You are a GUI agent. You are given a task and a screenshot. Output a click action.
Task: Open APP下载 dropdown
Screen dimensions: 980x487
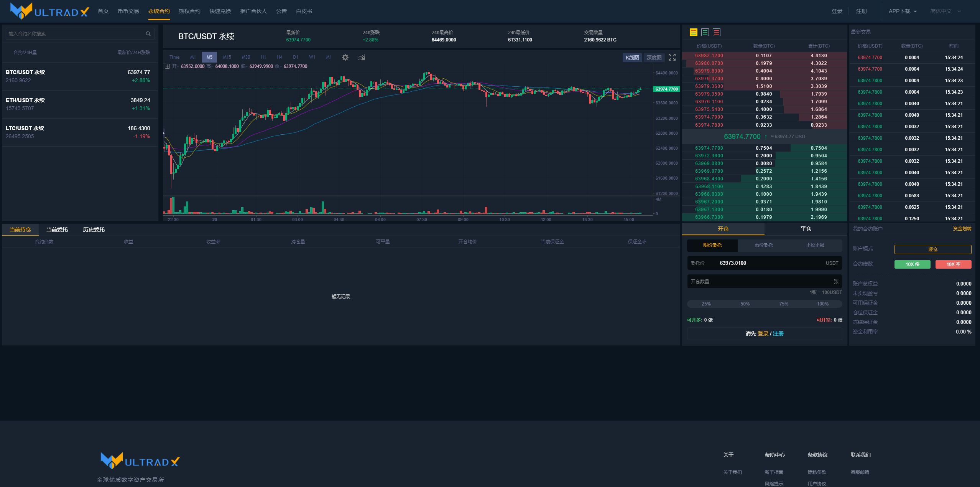click(903, 11)
